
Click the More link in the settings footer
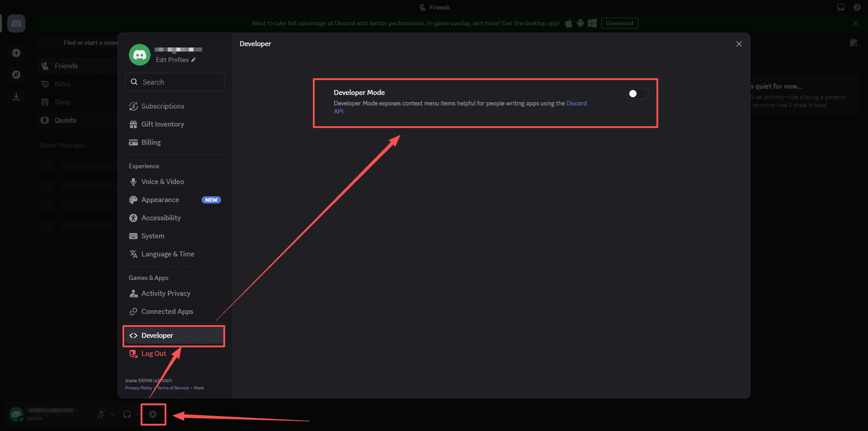pos(198,388)
